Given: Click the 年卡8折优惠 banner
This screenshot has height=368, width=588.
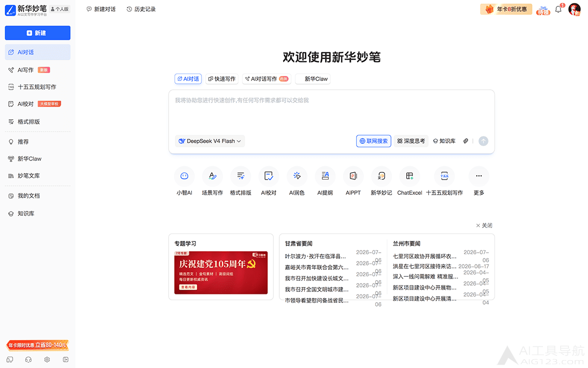Looking at the screenshot, I should (x=506, y=9).
